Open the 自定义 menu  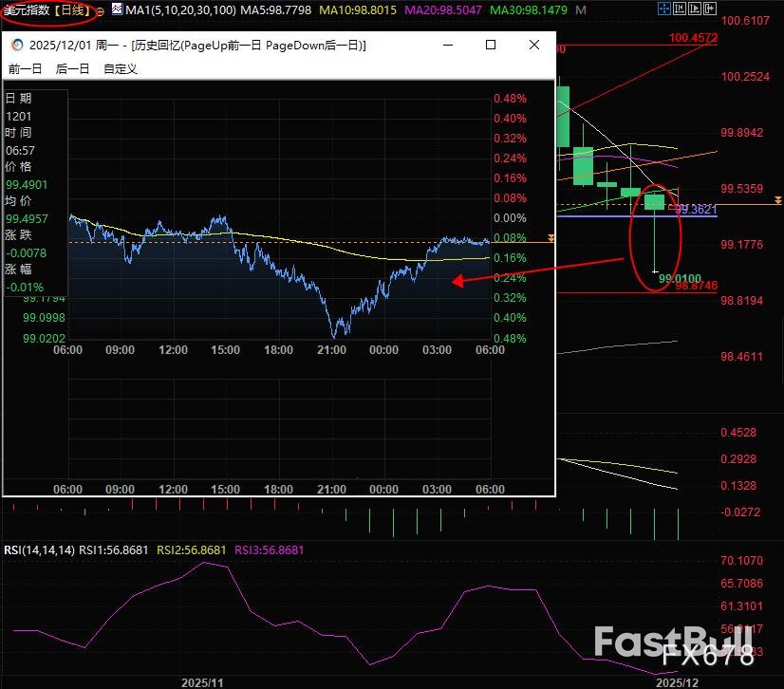click(121, 68)
